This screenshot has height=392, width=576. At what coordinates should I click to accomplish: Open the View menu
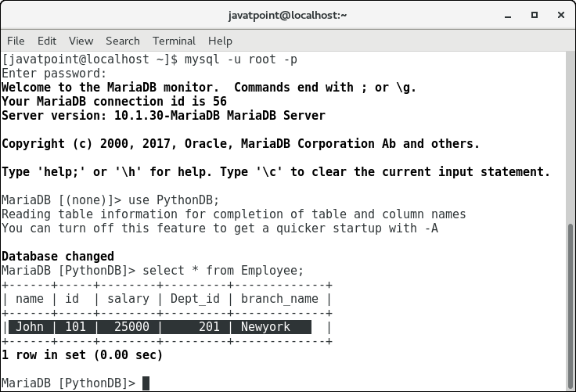pyautogui.click(x=81, y=41)
